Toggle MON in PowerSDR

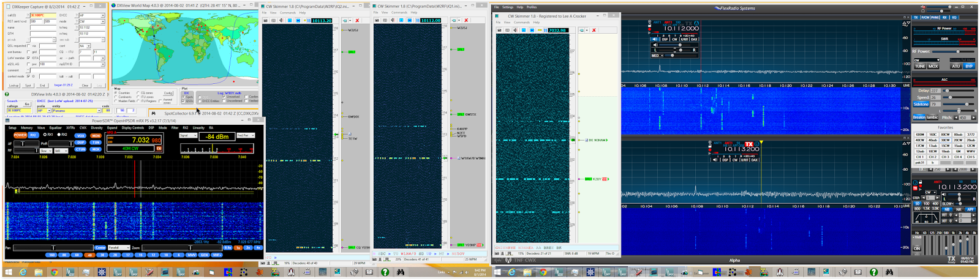(96, 136)
